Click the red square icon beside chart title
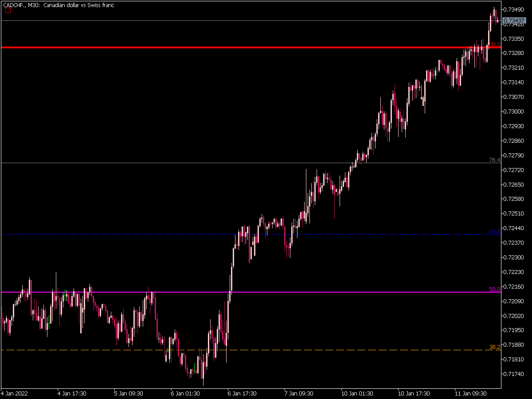The image size is (532, 399). point(8,11)
